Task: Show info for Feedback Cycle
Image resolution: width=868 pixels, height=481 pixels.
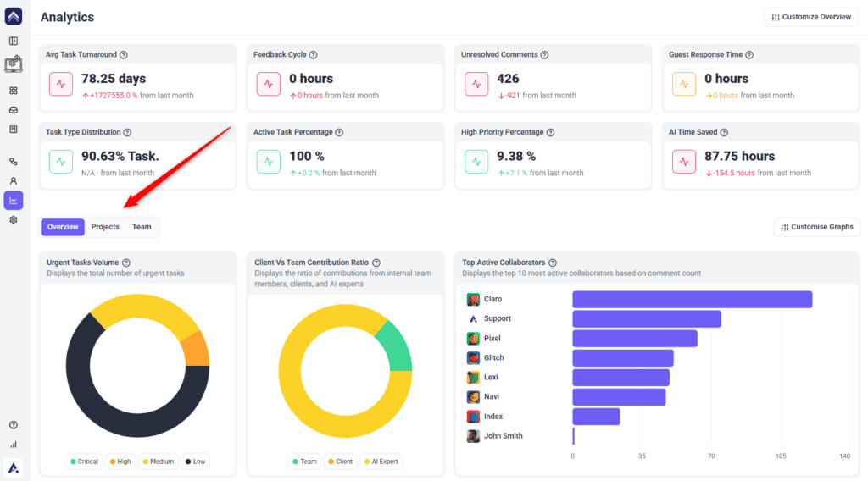Action: pos(314,55)
